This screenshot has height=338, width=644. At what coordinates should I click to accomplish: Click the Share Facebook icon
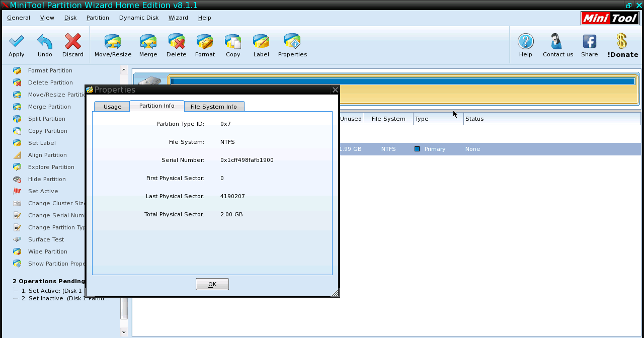pos(589,42)
